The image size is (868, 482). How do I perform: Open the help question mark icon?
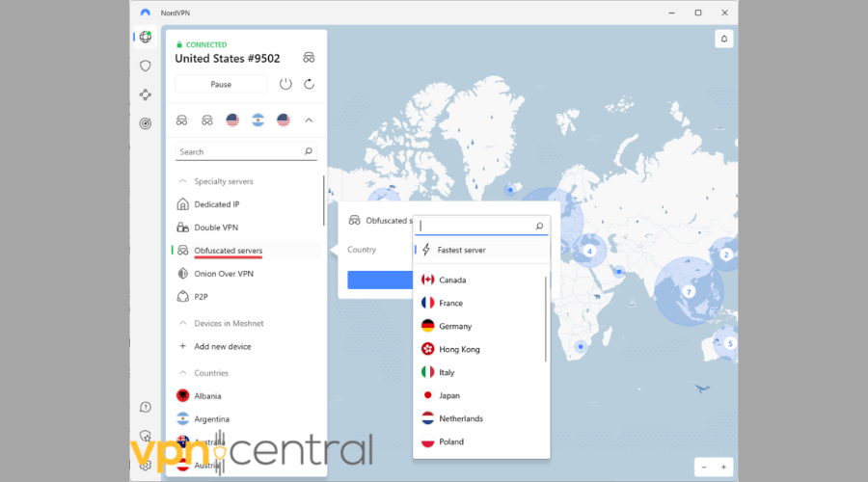point(145,408)
